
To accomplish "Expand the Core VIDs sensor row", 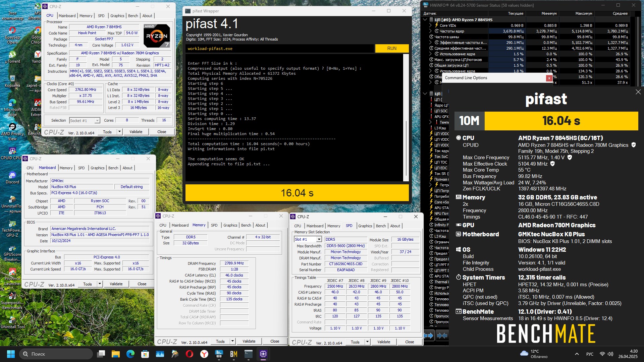I will (430, 25).
